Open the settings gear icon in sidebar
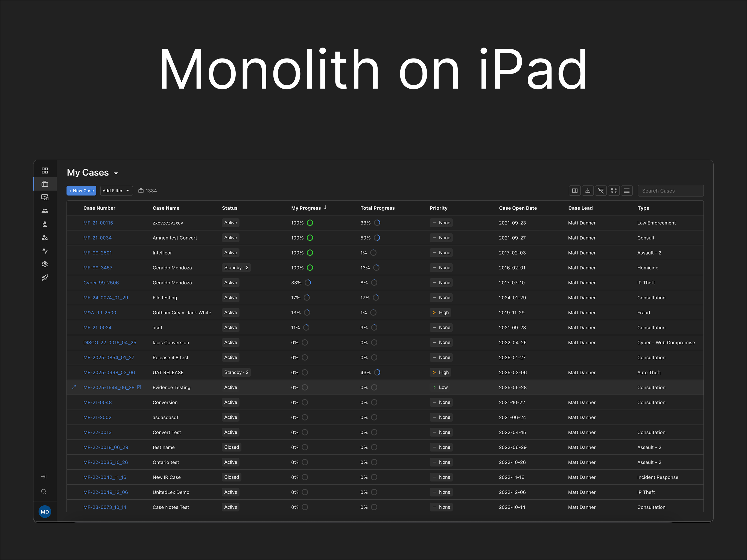The image size is (747, 560). [45, 264]
